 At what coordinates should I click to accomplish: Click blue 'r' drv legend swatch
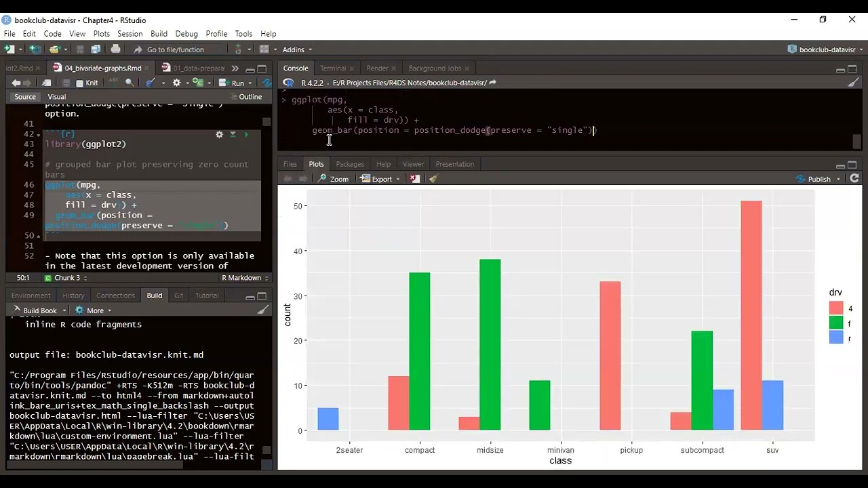pos(836,338)
